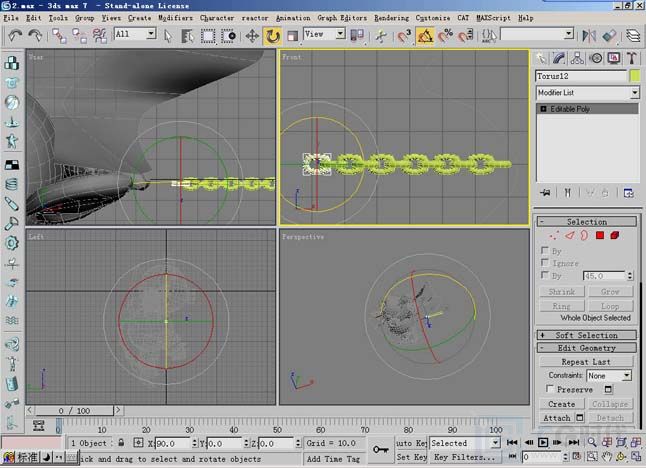Open the MAXScript menu
Screen dimensions: 646x468
(493, 18)
